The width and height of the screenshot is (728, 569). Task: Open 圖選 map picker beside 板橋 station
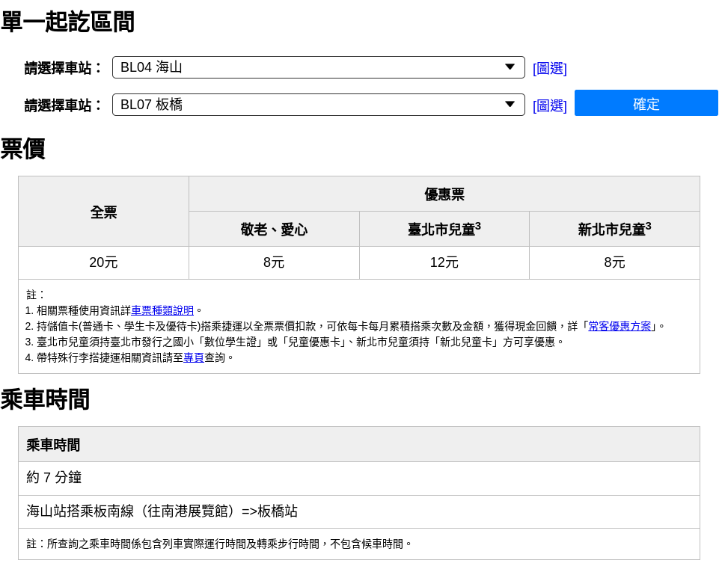[x=549, y=106]
